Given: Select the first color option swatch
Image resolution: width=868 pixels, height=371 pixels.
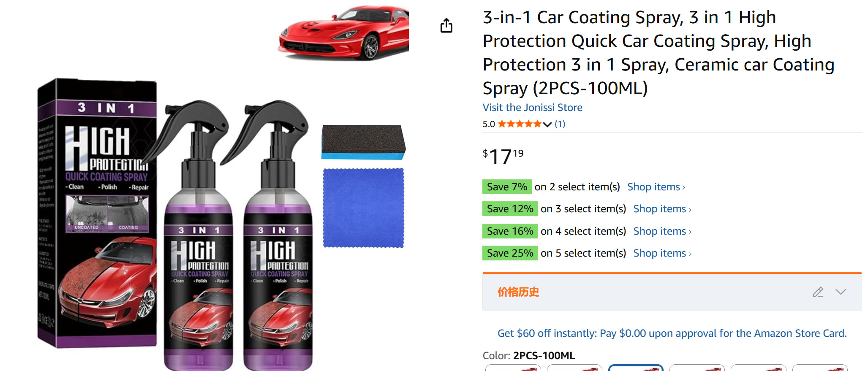Looking at the screenshot, I should 513,368.
